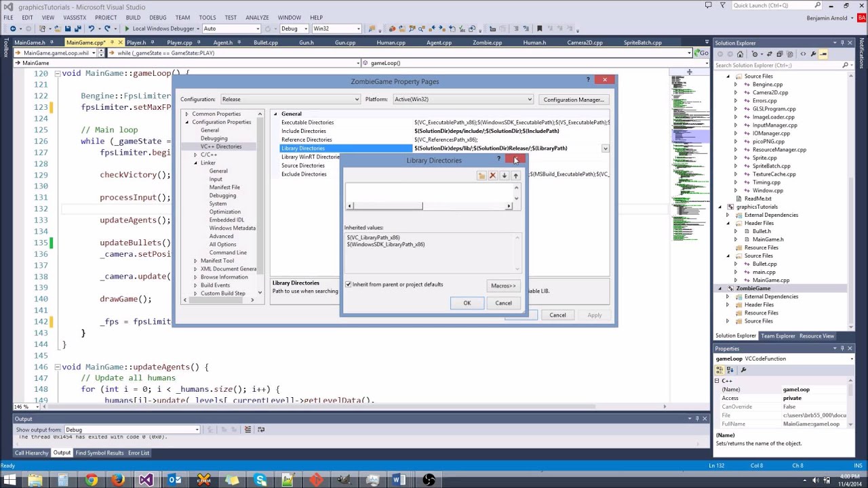Click Clear All icon in Output panel
Viewport: 868px width, 488px height.
[248, 429]
